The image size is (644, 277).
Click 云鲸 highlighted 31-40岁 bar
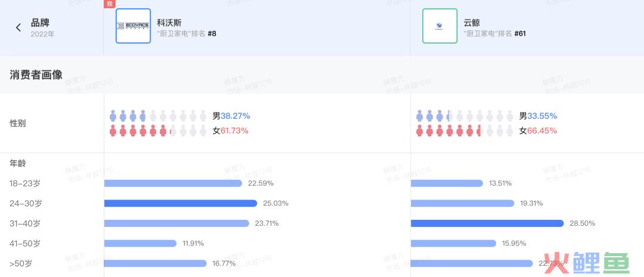487,223
